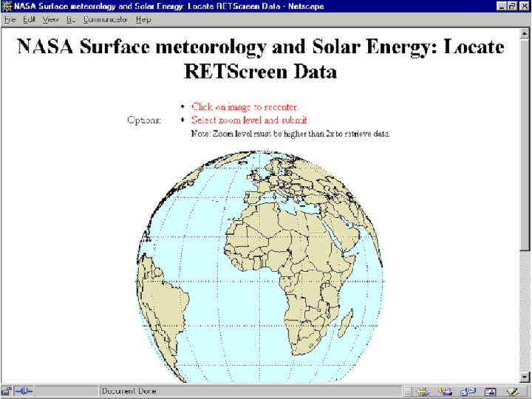Click the 'Document: Done' status text
The width and height of the screenshot is (532, 399).
tap(129, 392)
